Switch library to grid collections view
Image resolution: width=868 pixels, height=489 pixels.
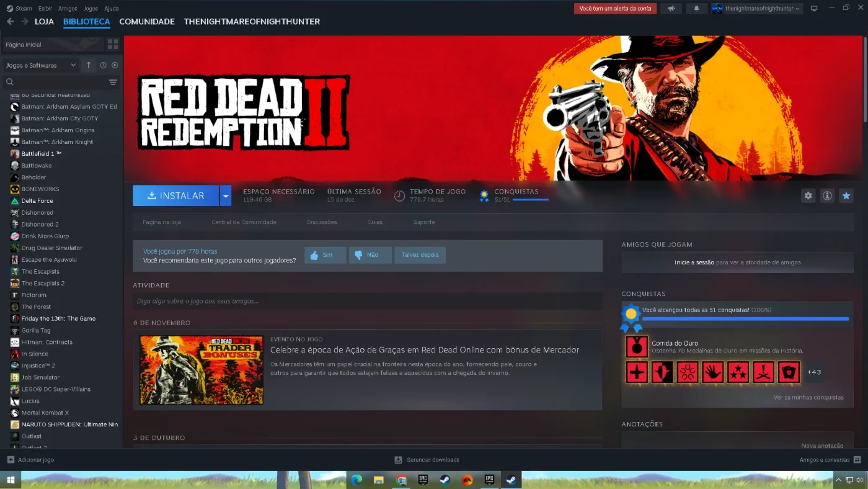coord(113,45)
